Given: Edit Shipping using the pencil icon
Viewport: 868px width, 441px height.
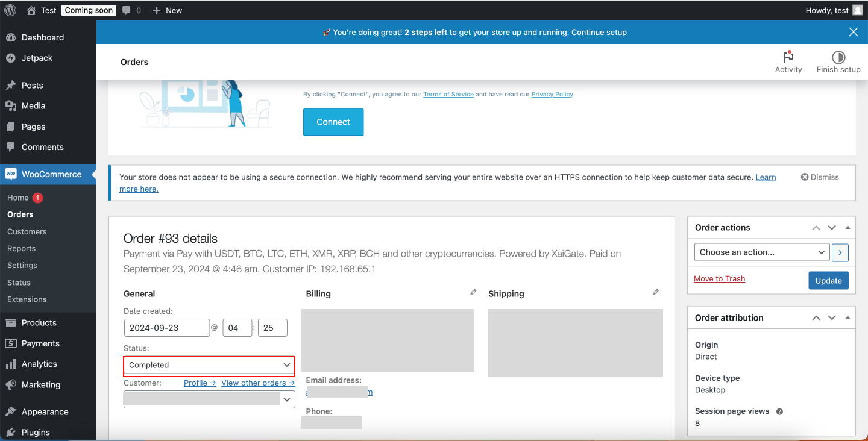Looking at the screenshot, I should (x=656, y=292).
